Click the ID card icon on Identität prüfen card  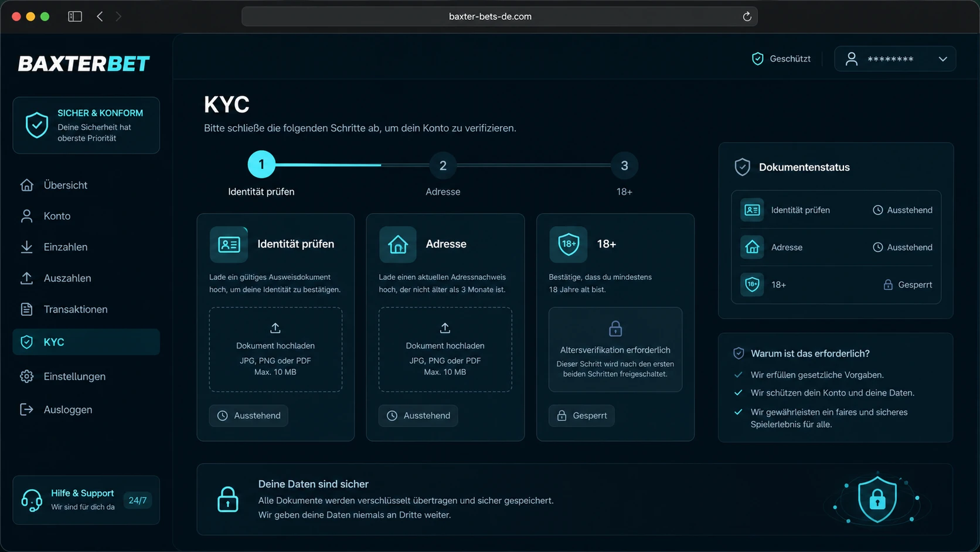(x=229, y=244)
